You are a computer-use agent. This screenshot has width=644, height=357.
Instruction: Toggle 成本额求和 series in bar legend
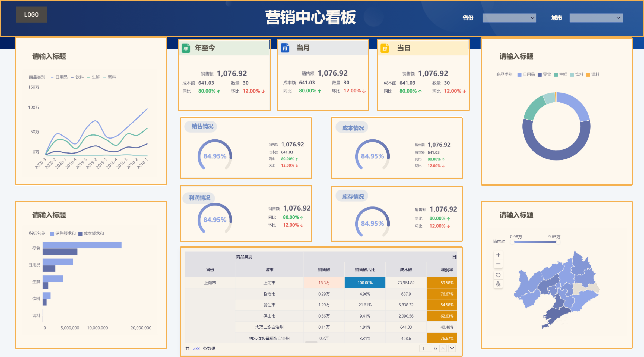[x=91, y=234]
